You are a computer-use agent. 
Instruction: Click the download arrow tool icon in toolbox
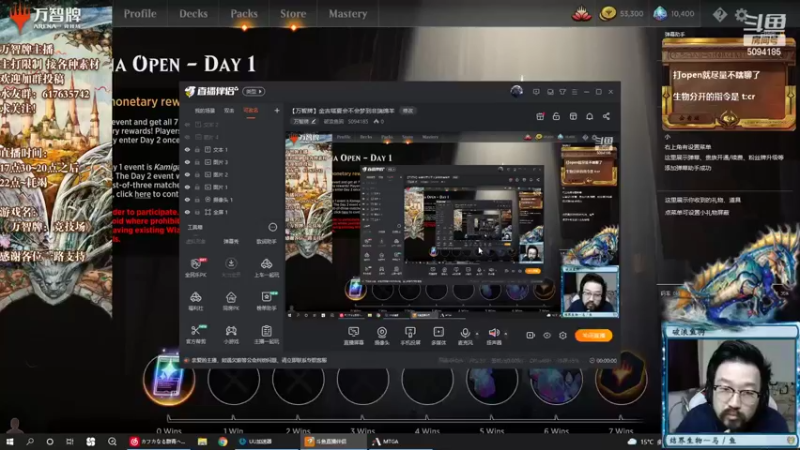(x=231, y=263)
